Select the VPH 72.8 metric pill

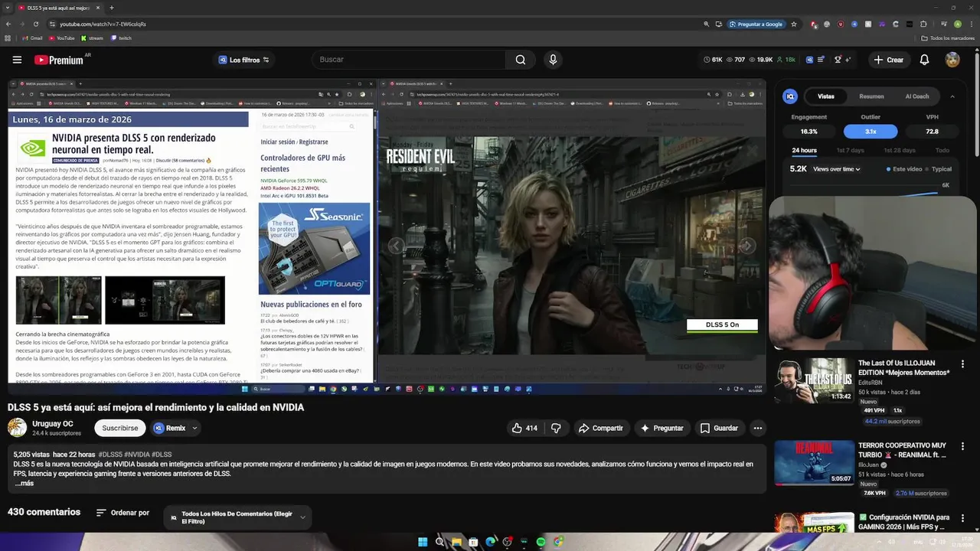tap(932, 132)
